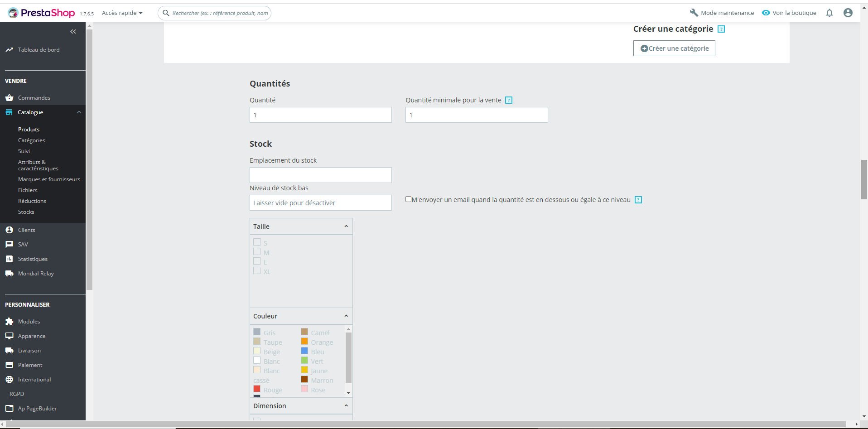868x429 pixels.
Task: Click help icon next to Créer une catégorie heading
Action: 721,29
